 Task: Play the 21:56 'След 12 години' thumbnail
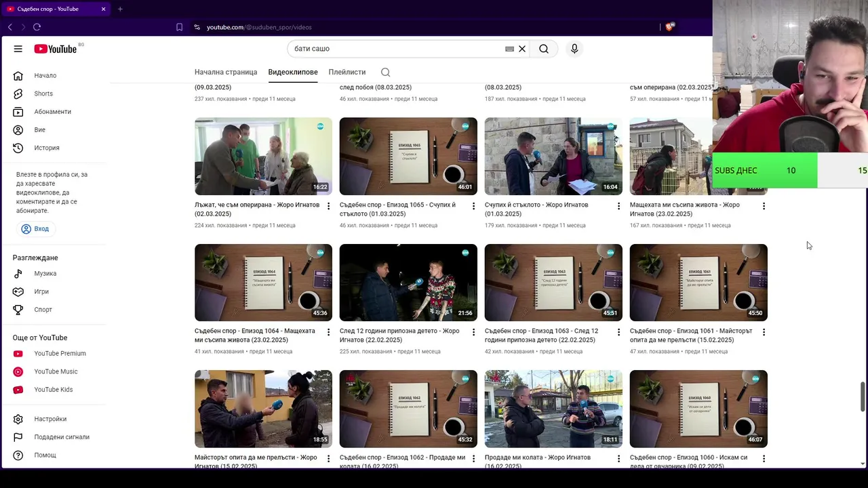[408, 283]
